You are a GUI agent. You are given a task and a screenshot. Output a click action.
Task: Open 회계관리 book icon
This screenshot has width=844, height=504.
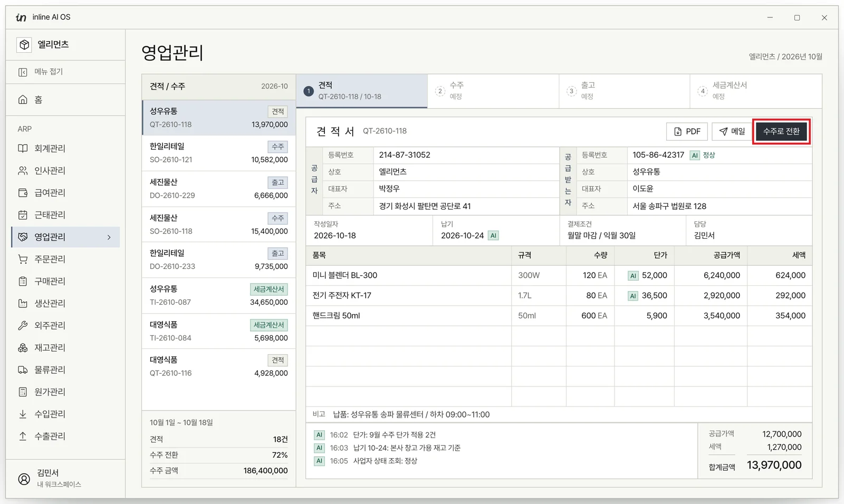coord(23,149)
